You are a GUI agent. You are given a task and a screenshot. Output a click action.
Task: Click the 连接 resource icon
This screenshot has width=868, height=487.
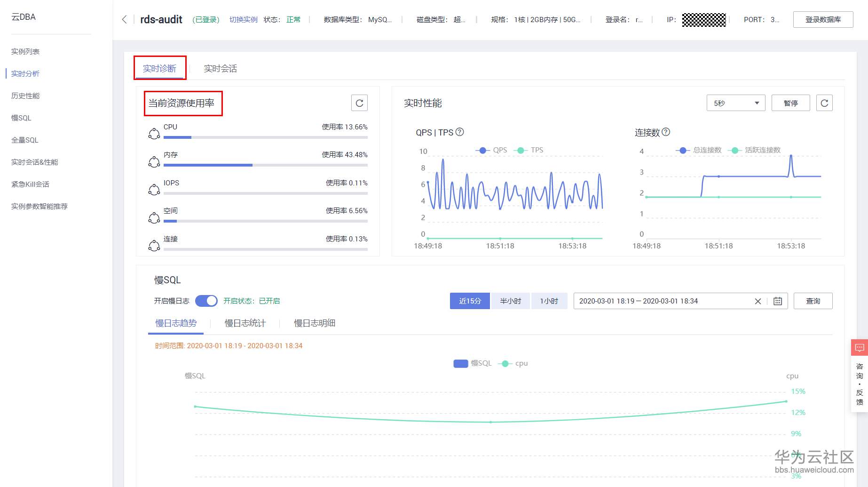coord(154,246)
